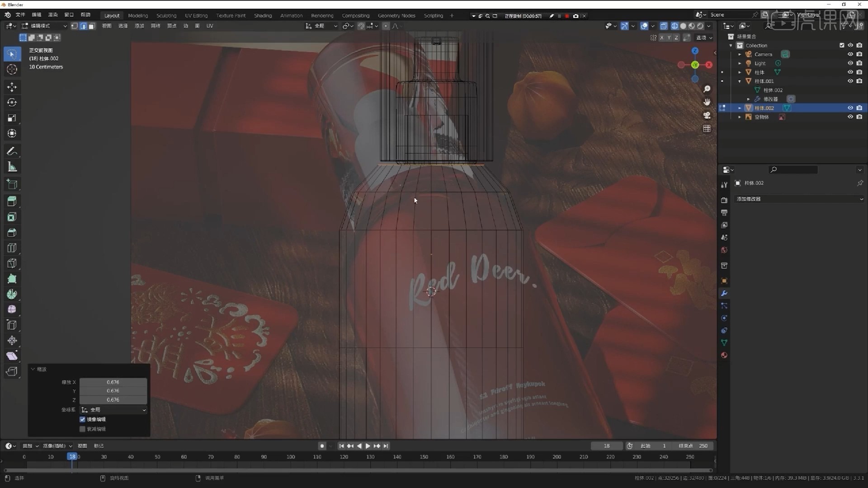Jump to the end frame
868x488 pixels.
point(386,446)
